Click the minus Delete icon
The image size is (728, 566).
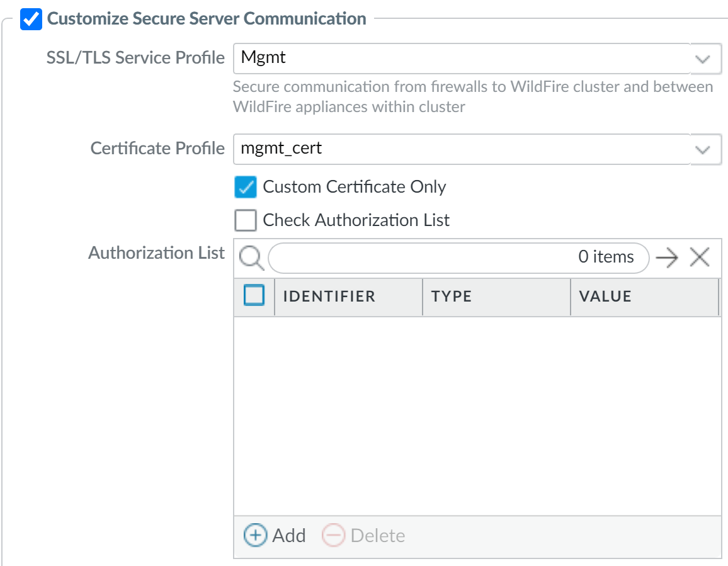tap(333, 536)
